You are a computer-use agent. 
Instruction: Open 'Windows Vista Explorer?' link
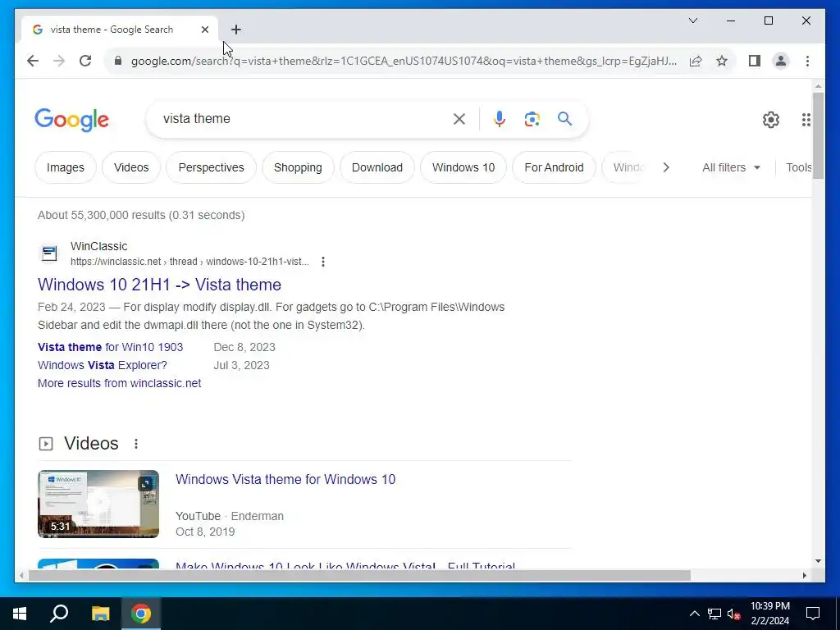coord(103,365)
